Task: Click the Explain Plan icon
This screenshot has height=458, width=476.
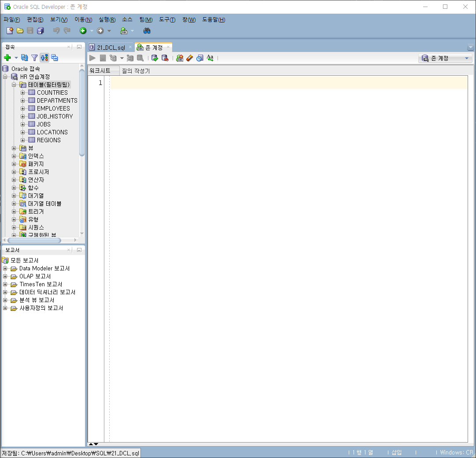Action: click(113, 58)
